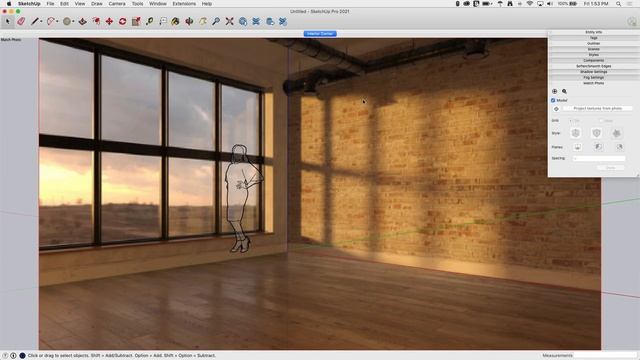Viewport: 640px width, 360px height.
Task: Select the Shapes circle tool
Action: click(67, 21)
